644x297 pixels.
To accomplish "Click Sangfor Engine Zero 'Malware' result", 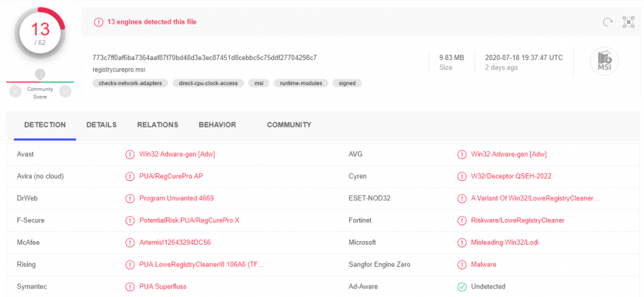I will [x=484, y=265].
